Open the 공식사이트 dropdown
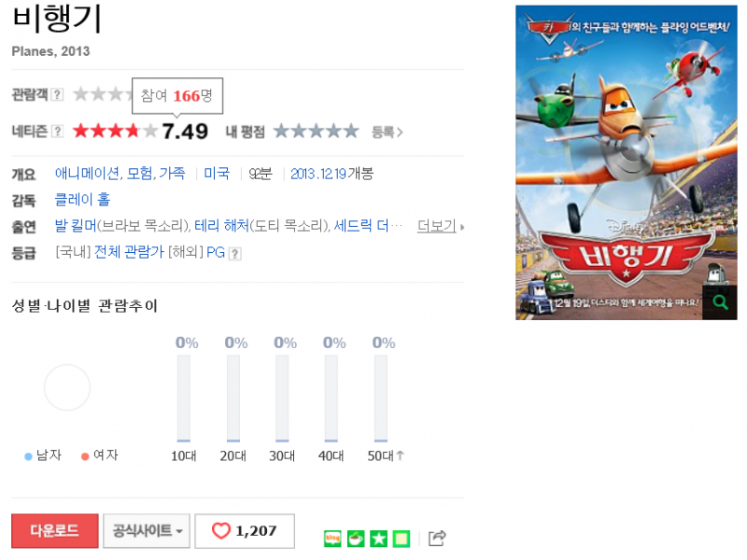Screen dimensions: 747x560 pos(147,530)
